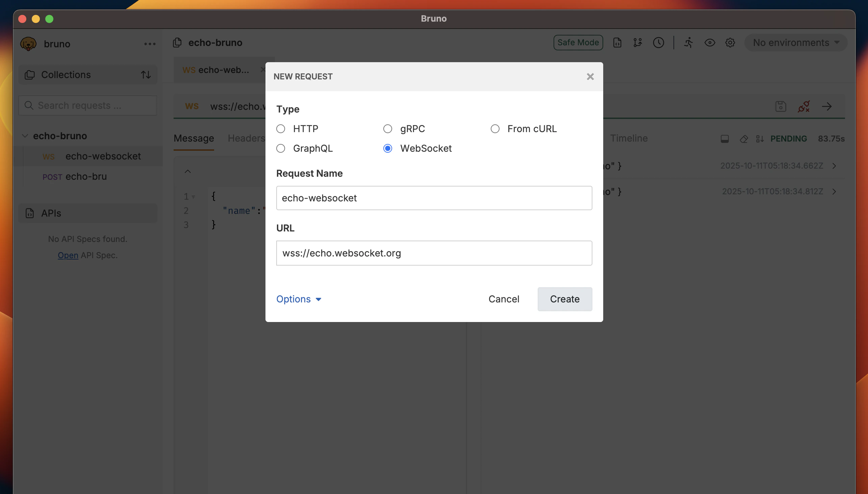Save the request using the floppy disk icon
Viewport: 868px width, 494px height.
780,106
